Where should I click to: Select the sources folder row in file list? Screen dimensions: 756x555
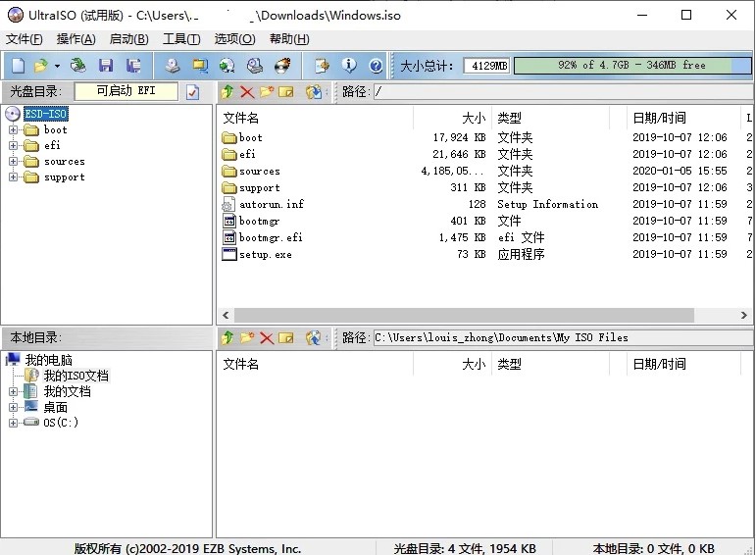[x=485, y=171]
